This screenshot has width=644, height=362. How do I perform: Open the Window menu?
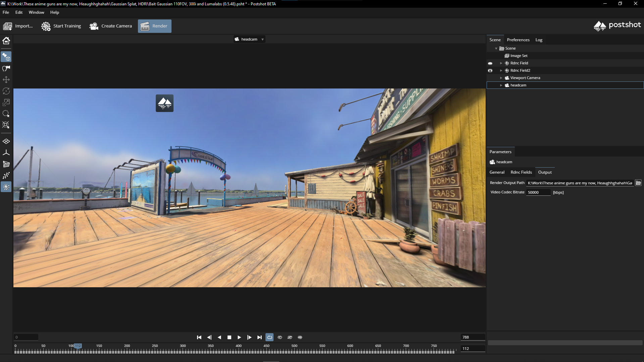tap(36, 12)
